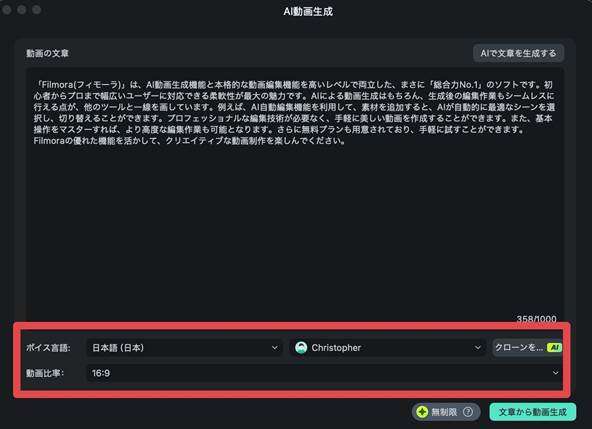
Task: Click the AI動画生成 window title
Action: (308, 11)
